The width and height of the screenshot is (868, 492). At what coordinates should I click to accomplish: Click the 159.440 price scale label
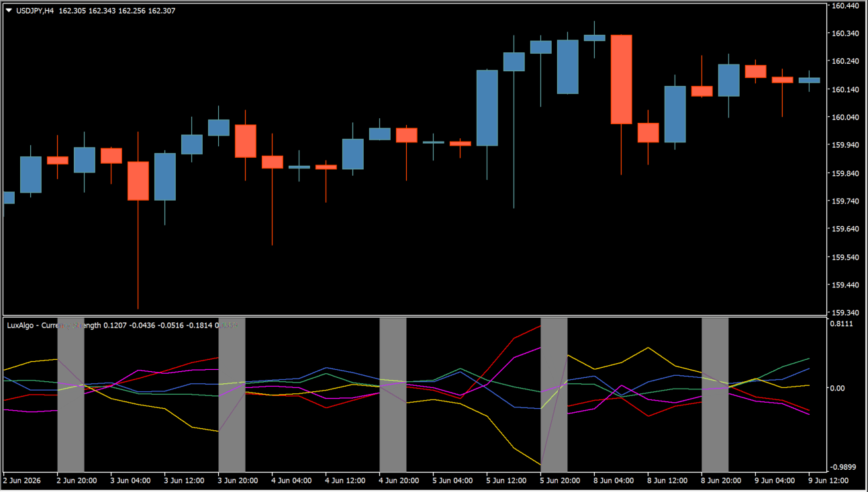coord(845,285)
